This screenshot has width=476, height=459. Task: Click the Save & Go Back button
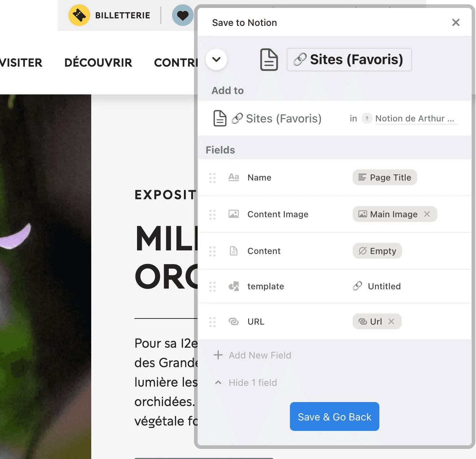coord(335,416)
